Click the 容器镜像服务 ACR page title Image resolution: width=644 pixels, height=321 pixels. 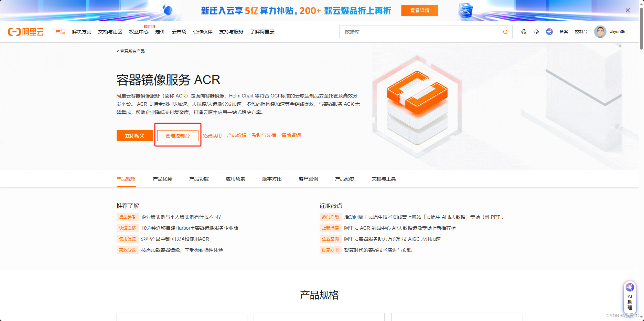(168, 80)
